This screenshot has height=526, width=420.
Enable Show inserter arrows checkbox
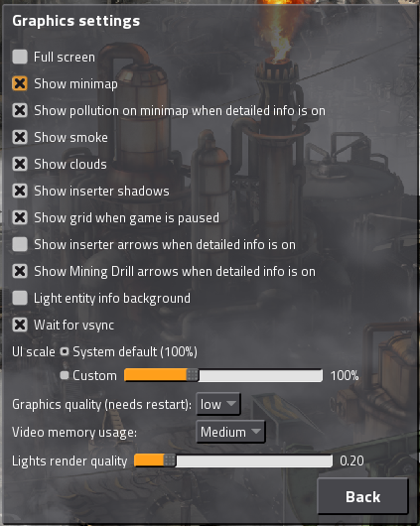pyautogui.click(x=20, y=244)
